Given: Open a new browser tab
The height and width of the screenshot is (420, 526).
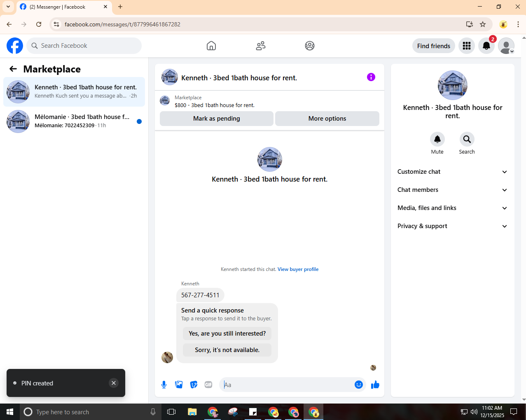Looking at the screenshot, I should click(120, 7).
